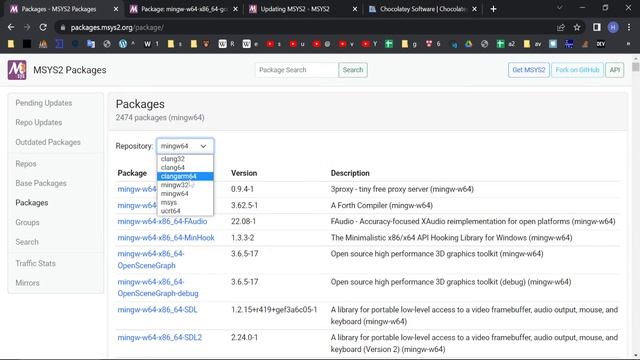The width and height of the screenshot is (640, 360).
Task: Click the green plus bookmark labeled a2
Action: coord(506,44)
